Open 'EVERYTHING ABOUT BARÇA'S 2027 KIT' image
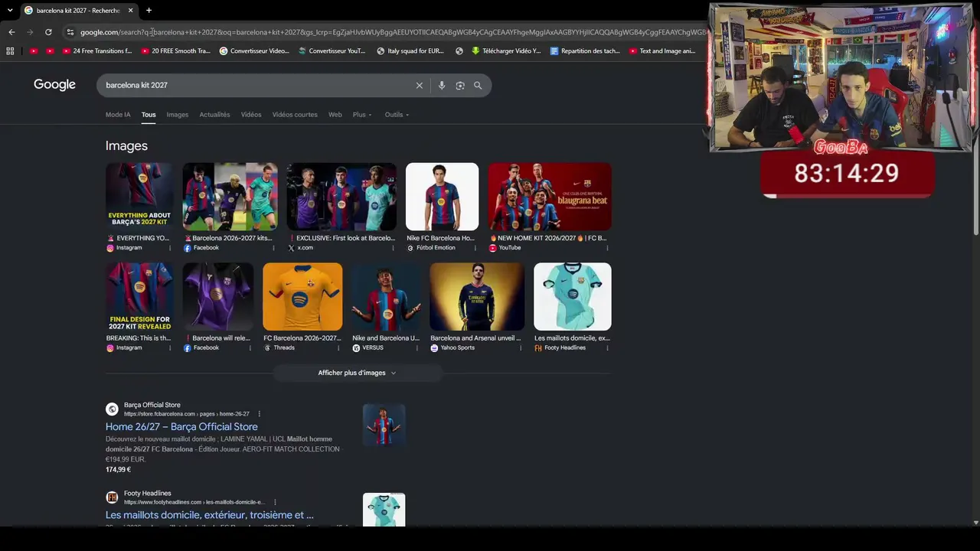980x551 pixels. 139,197
